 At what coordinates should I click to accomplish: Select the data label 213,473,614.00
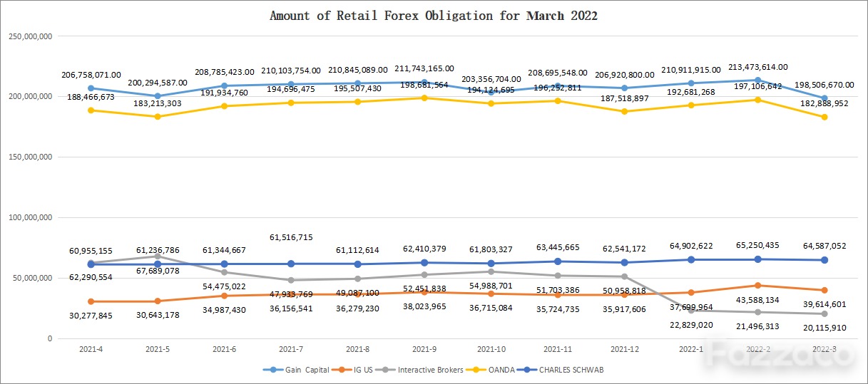[x=757, y=67]
